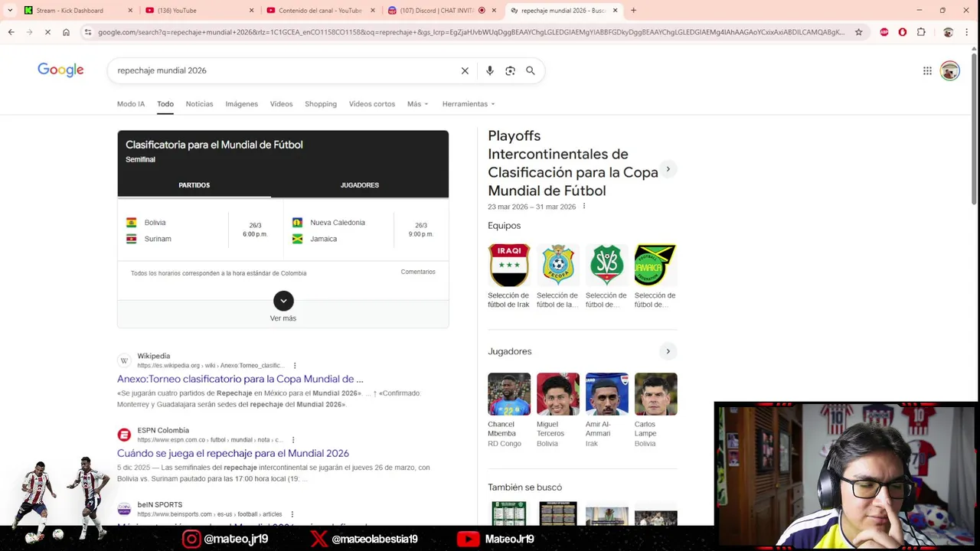Open the Google apps grid
This screenshot has height=551, width=980.
click(927, 70)
